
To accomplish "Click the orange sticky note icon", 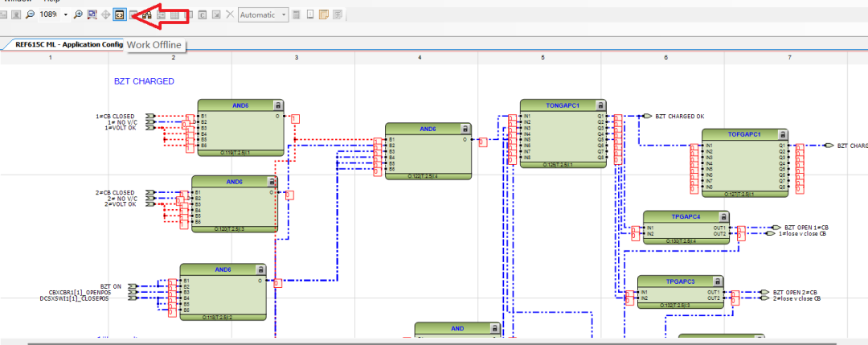I will click(325, 15).
